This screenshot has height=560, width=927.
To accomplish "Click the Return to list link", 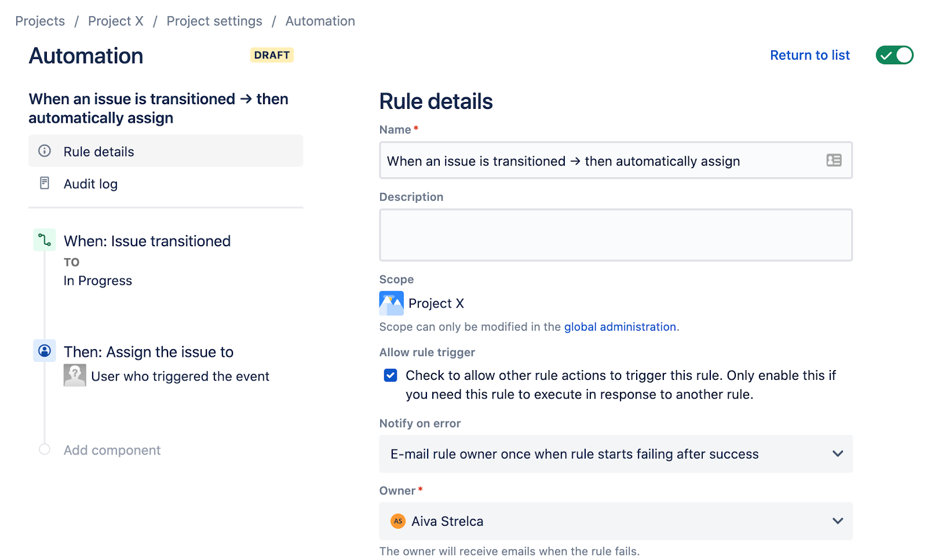I will coord(809,55).
